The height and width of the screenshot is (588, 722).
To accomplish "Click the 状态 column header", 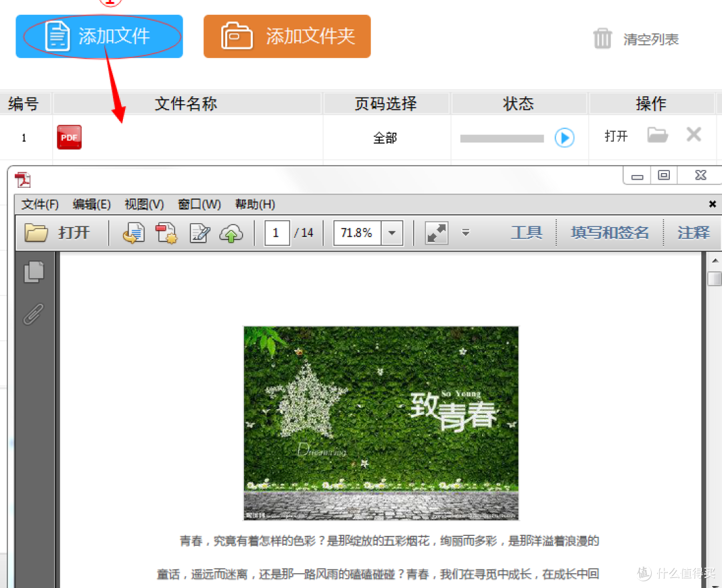I will point(519,104).
